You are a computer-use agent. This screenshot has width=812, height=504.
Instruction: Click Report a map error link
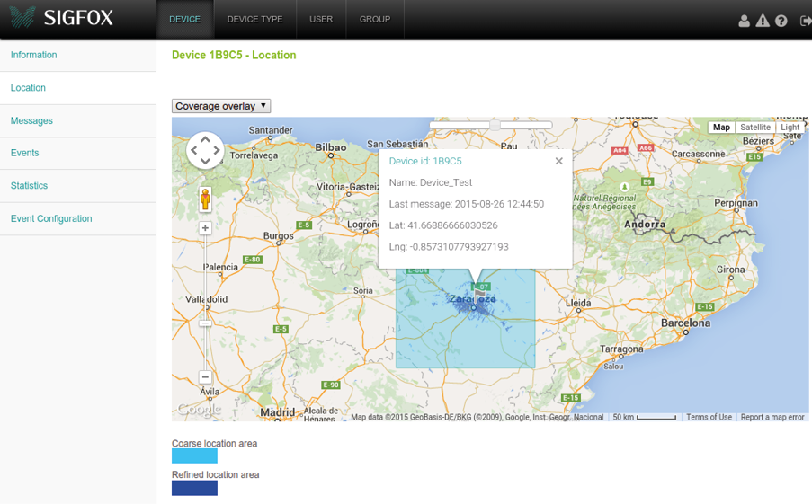pos(772,417)
